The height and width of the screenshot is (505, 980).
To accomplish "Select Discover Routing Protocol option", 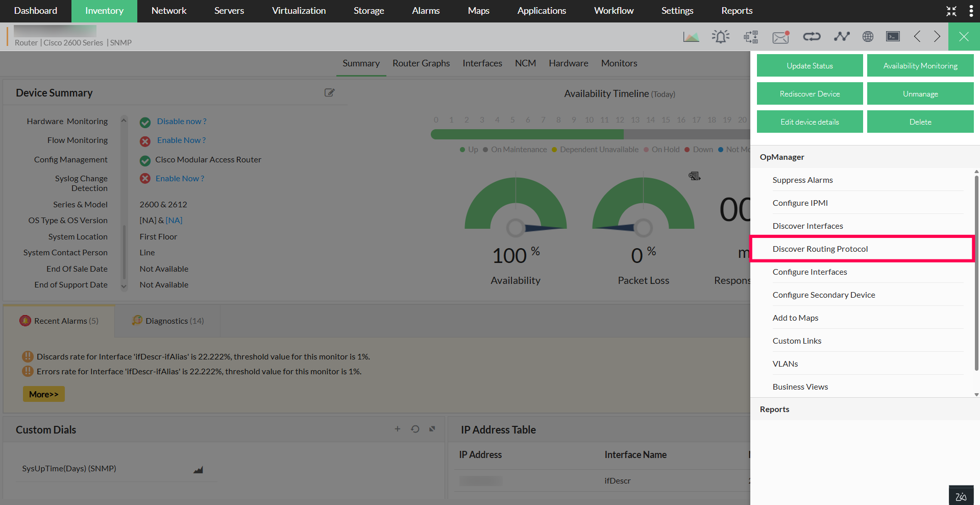I will pyautogui.click(x=820, y=249).
